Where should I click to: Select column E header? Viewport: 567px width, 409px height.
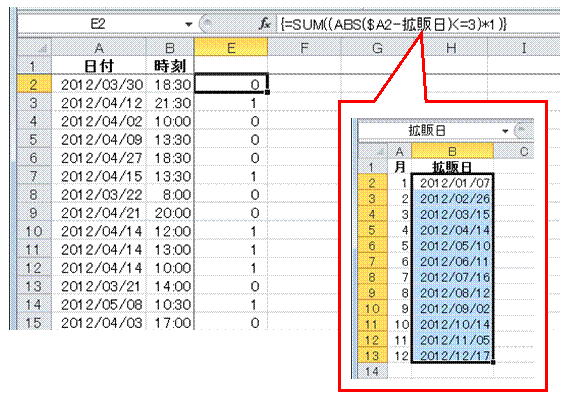(231, 48)
